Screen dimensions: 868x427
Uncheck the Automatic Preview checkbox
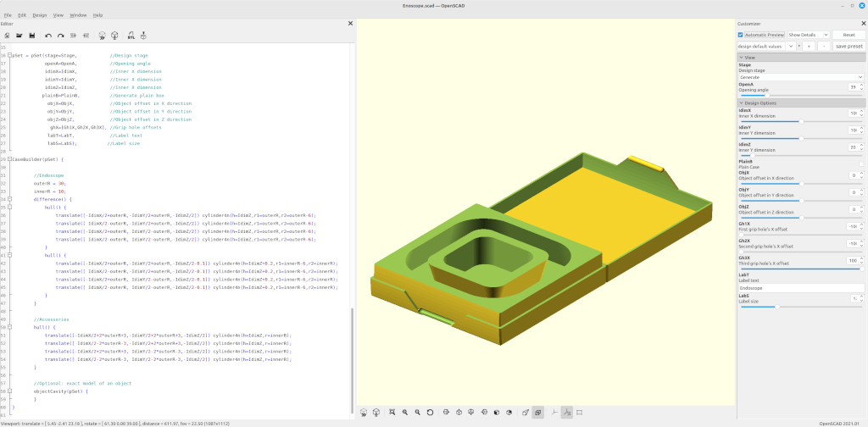pyautogui.click(x=741, y=35)
